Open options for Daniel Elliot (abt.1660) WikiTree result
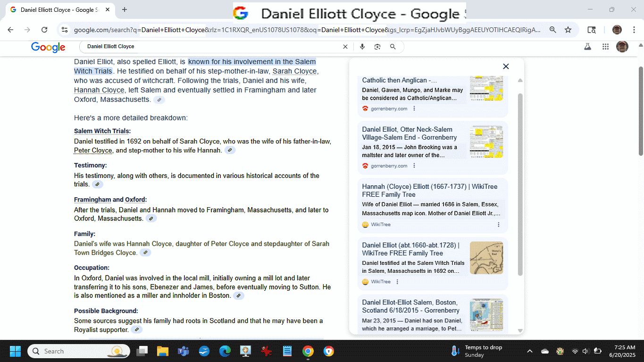Image resolution: width=644 pixels, height=362 pixels. click(397, 282)
